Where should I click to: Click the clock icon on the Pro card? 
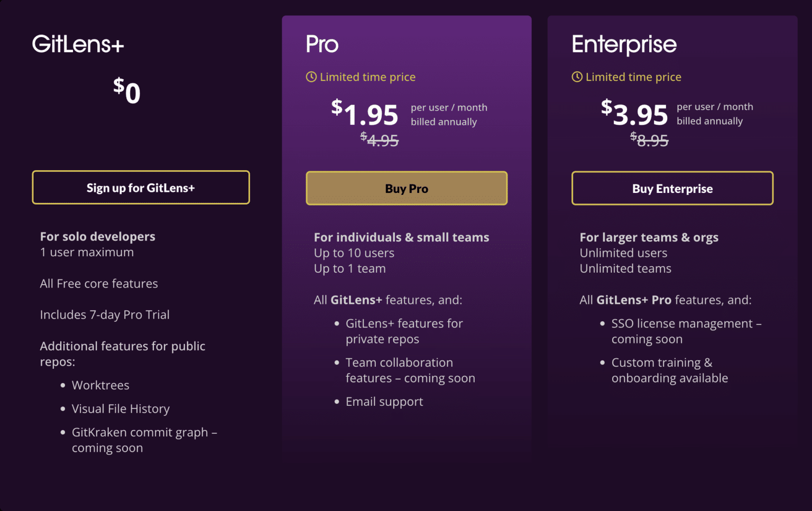tap(311, 77)
